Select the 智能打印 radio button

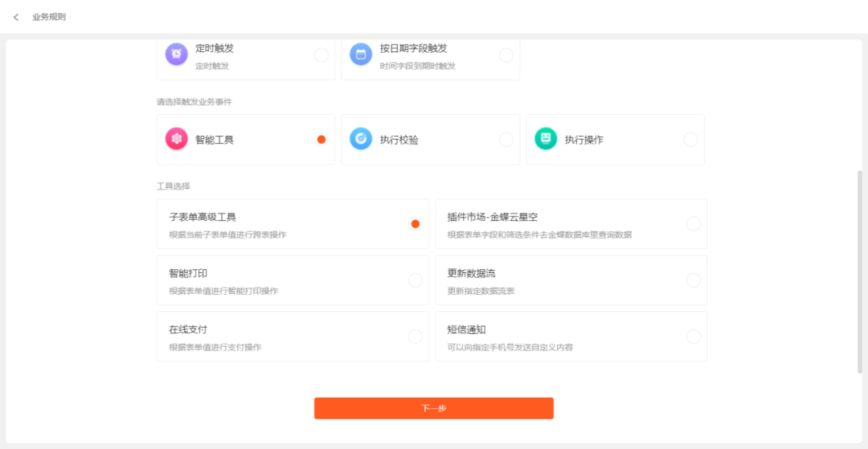(x=416, y=280)
